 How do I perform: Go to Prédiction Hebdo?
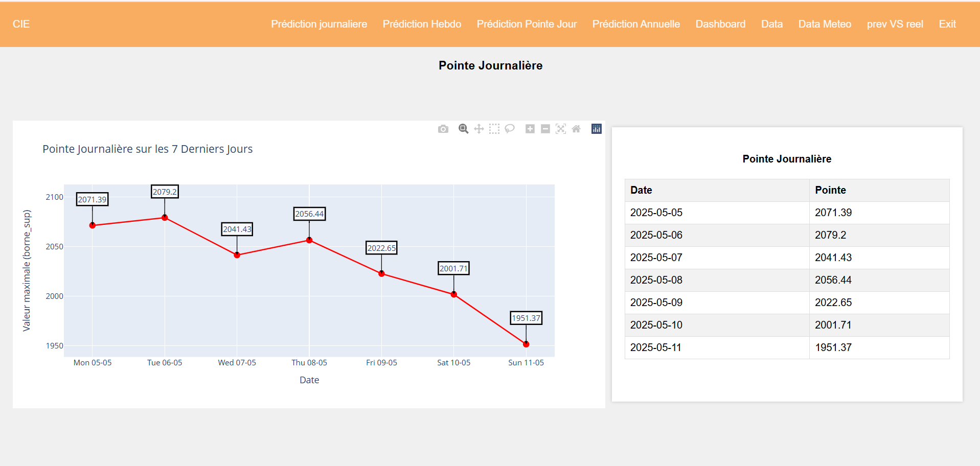tap(422, 24)
